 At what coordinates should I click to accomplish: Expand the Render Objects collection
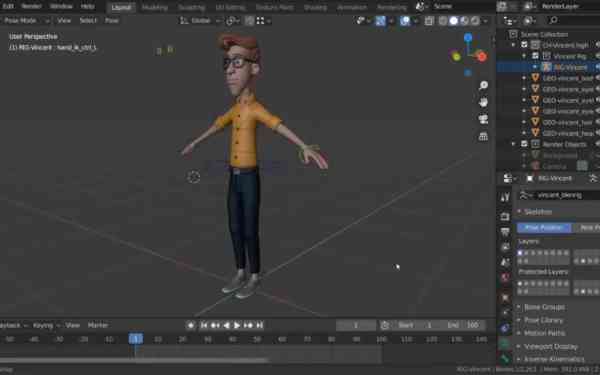coord(514,144)
